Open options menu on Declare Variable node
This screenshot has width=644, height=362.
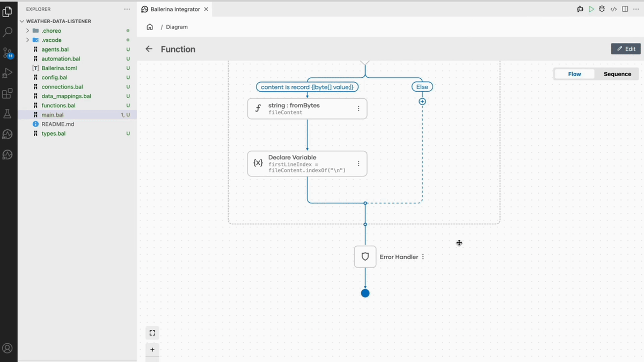[358, 164]
